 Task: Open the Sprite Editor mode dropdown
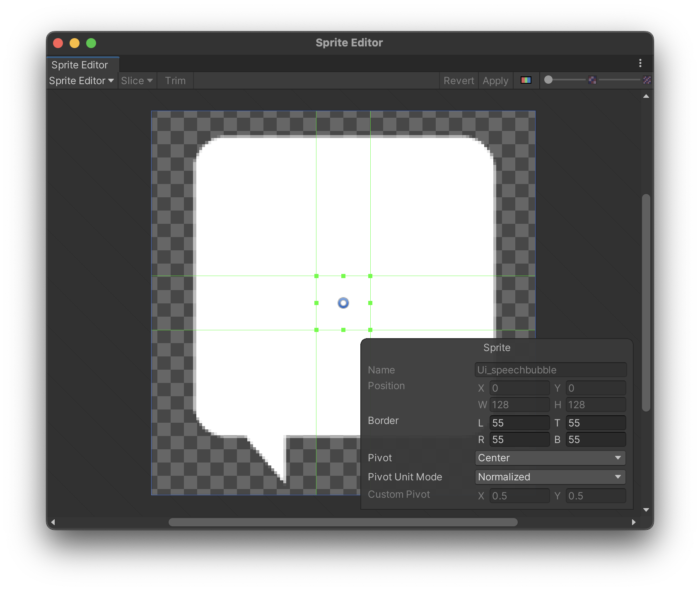coord(82,81)
